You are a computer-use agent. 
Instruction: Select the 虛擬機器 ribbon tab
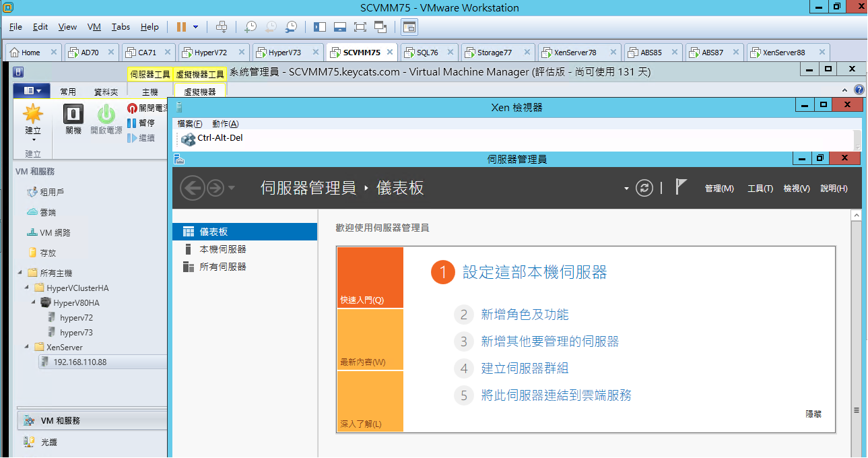point(199,92)
